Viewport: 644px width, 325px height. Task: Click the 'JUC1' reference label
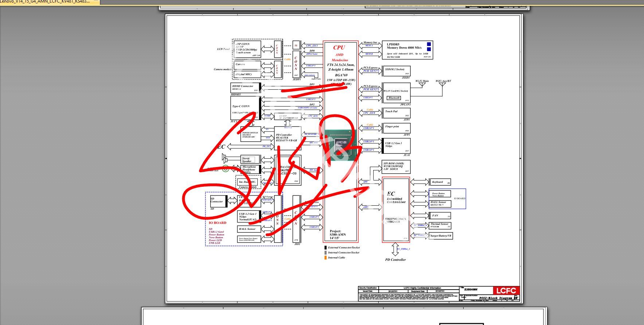tap(234, 121)
